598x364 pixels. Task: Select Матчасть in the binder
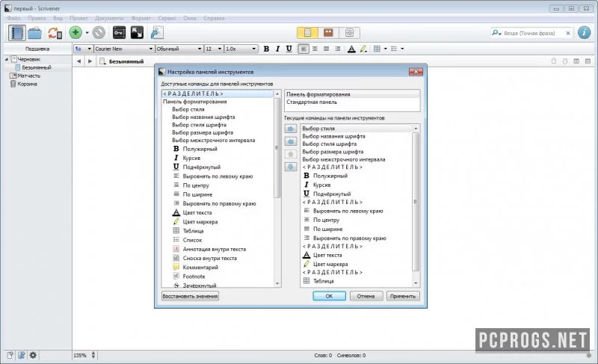point(28,75)
